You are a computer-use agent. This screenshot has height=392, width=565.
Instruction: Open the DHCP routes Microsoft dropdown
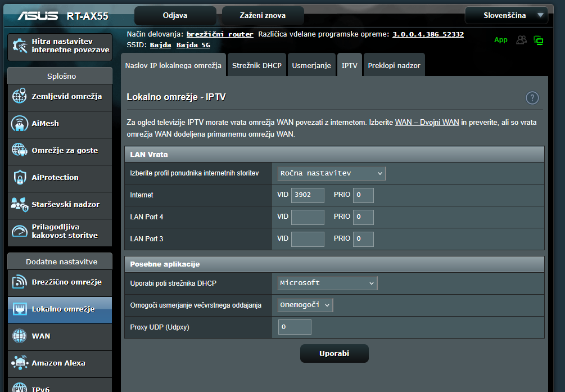327,283
